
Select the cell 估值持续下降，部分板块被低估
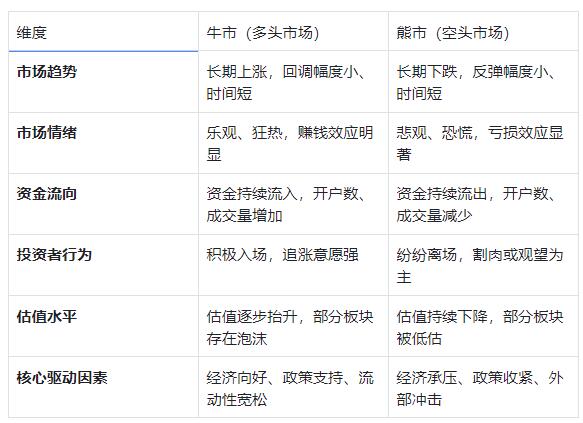point(483,326)
